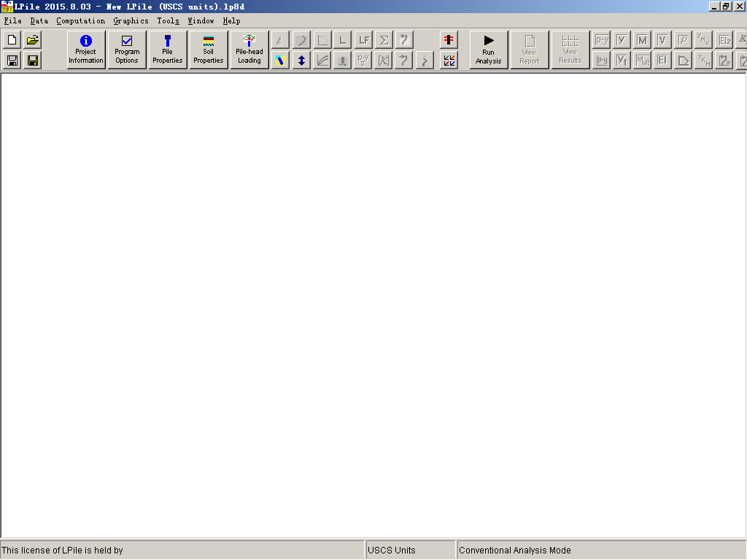Open Soil Properties
The height and width of the screenshot is (560, 747).
pyautogui.click(x=208, y=50)
